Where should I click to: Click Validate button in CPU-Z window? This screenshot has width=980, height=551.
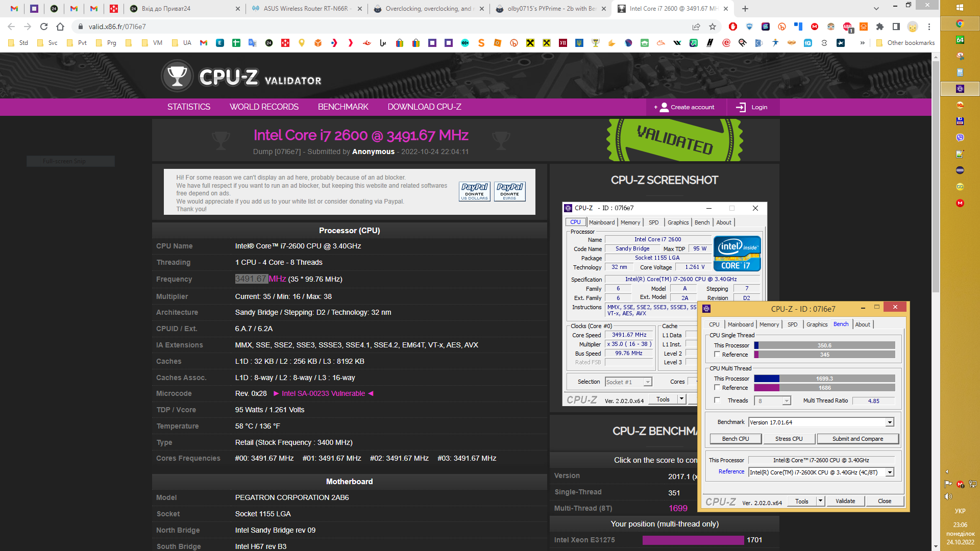click(x=845, y=501)
